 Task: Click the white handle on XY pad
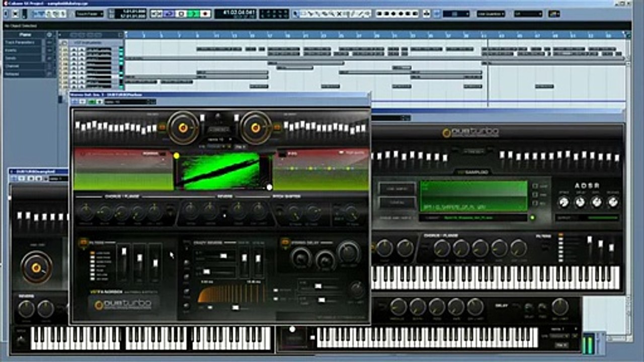[x=269, y=187]
